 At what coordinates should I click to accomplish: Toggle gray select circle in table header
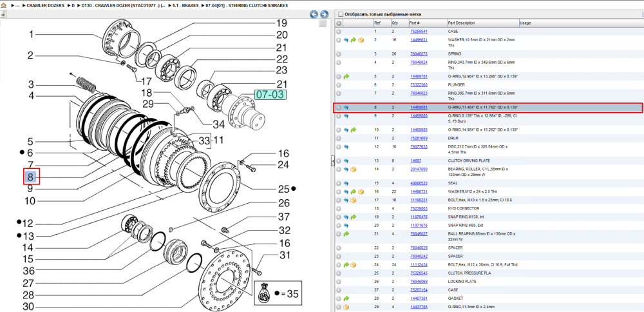click(x=339, y=23)
